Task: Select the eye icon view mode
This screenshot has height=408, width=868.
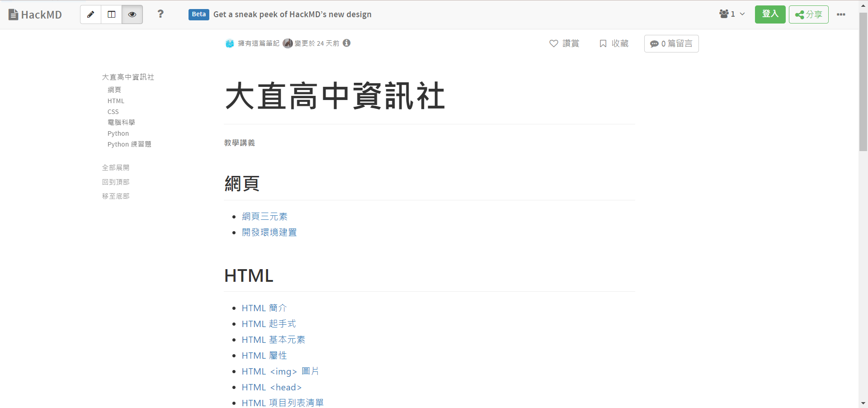Action: (132, 14)
